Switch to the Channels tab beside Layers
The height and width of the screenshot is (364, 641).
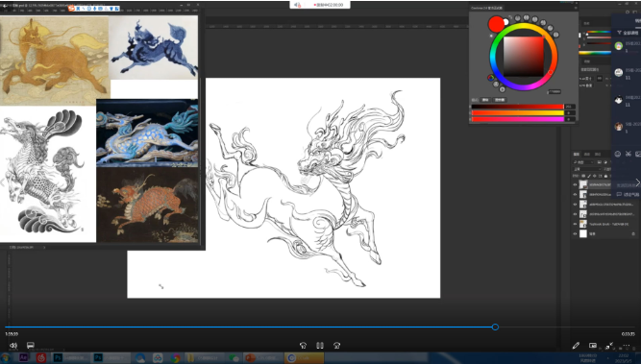(586, 154)
